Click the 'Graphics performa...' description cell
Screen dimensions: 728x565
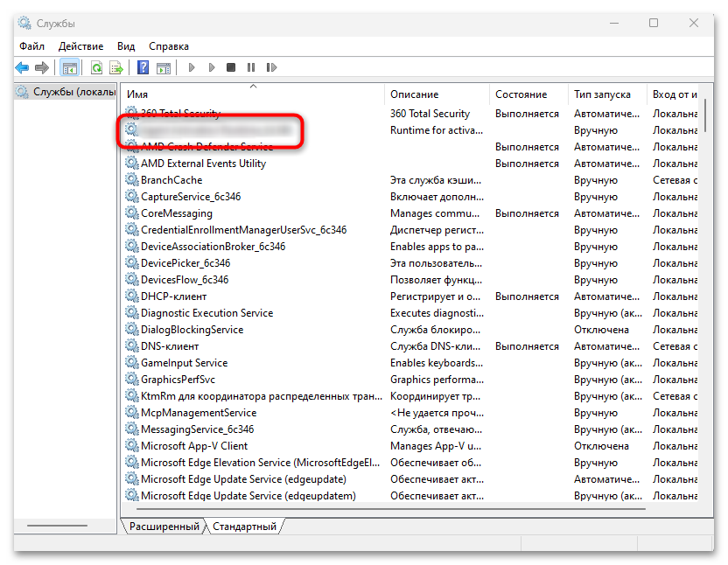437,380
